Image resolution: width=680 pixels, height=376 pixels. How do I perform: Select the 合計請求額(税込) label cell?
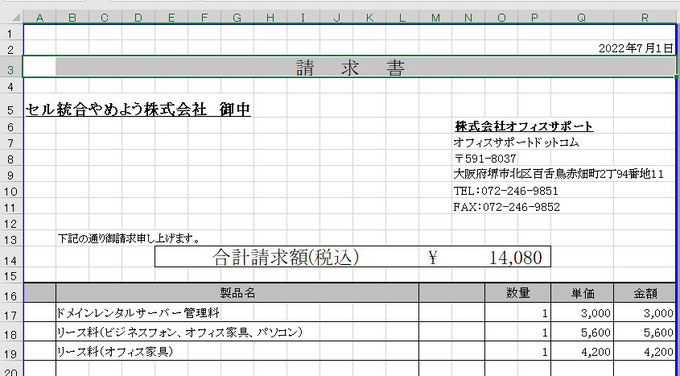click(286, 257)
